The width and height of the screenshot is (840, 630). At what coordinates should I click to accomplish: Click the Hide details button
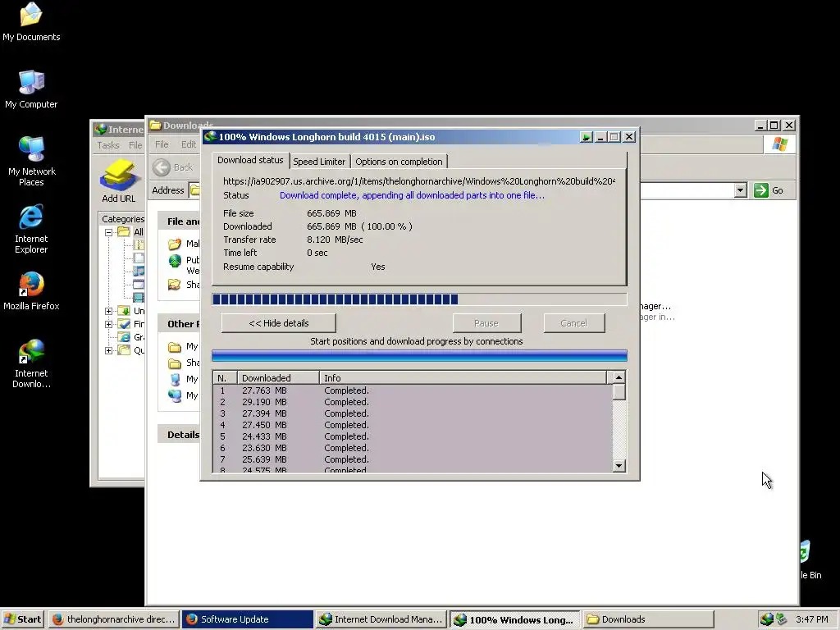[x=279, y=323]
